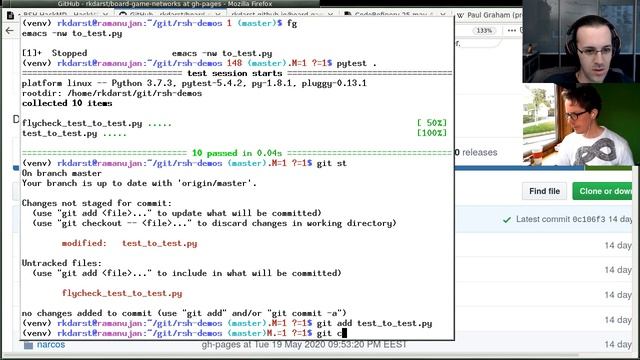Click '[100%]' progress text
Viewport: 640px width, 360px height.
432,133
